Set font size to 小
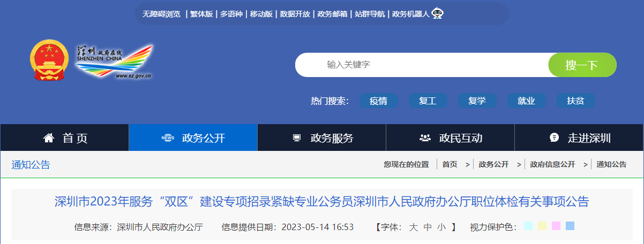 (441, 227)
